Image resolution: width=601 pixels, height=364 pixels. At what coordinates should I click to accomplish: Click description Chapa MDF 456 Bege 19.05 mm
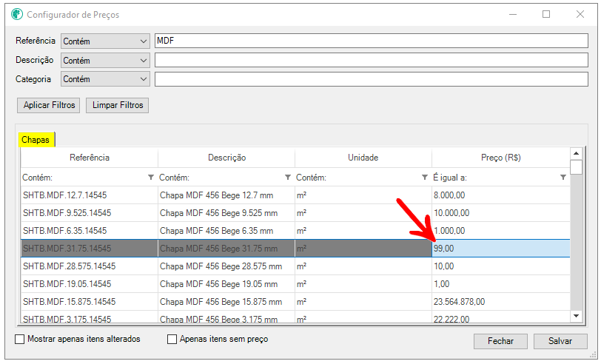pos(226,284)
